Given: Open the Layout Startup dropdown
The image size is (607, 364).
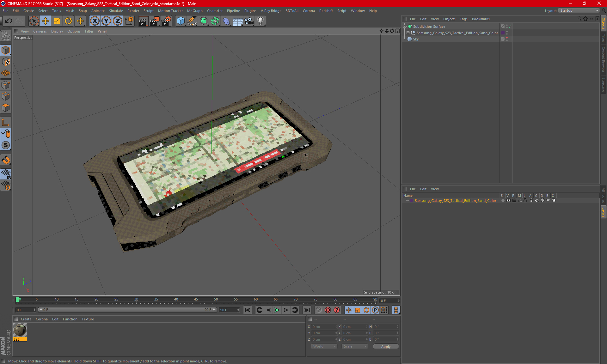Looking at the screenshot, I should (x=579, y=10).
